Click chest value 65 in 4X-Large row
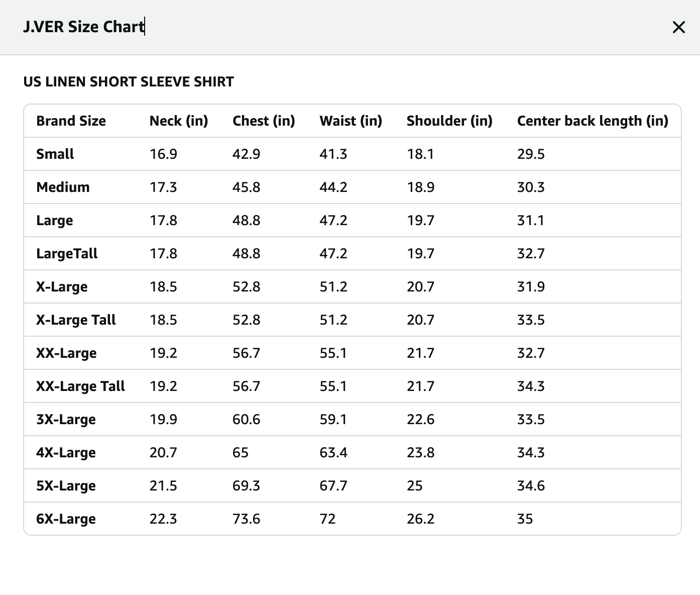Screen dimensions: 700x595 pos(241,453)
